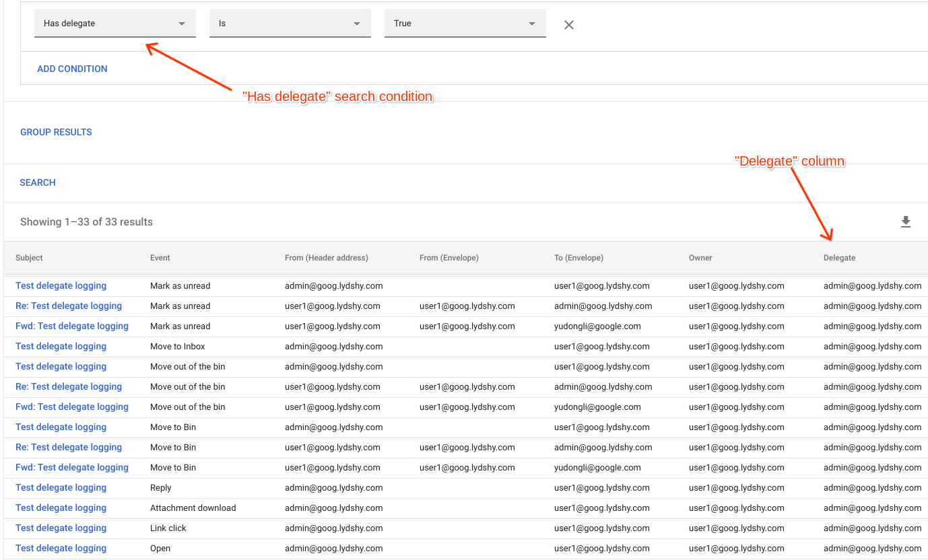
Task: Sort by Subject column header
Action: point(29,258)
